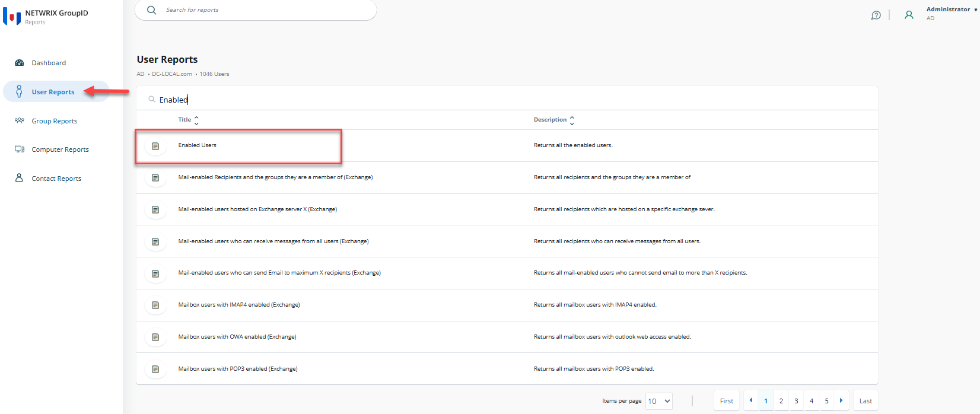This screenshot has height=414, width=980.
Task: Open the help chat icon
Action: click(x=876, y=15)
